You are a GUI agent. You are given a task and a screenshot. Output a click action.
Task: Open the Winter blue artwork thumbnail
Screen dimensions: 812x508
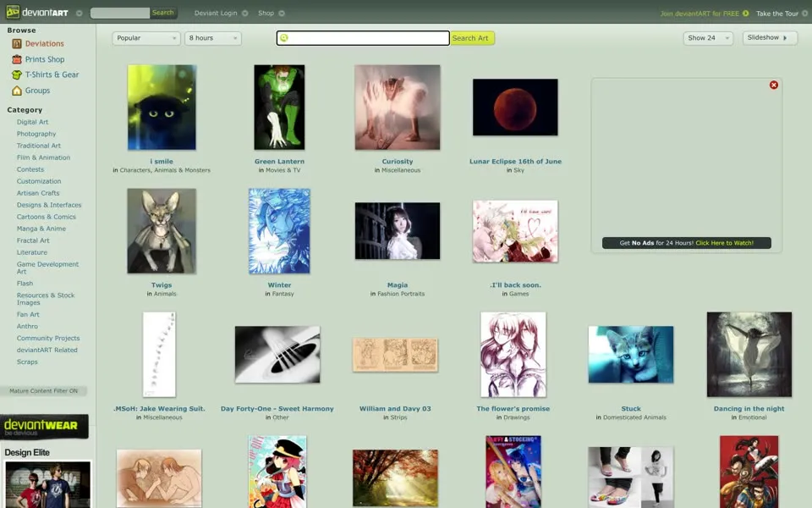[279, 230]
